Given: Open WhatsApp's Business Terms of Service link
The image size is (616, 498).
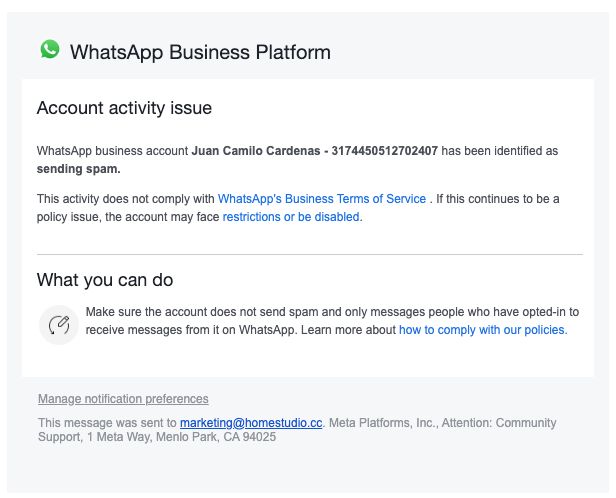Looking at the screenshot, I should (x=322, y=199).
